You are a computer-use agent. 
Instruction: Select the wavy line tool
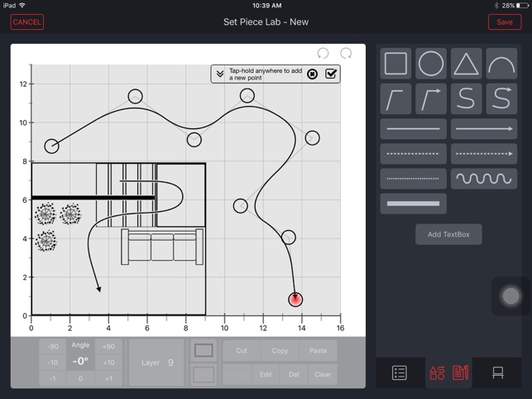click(484, 179)
